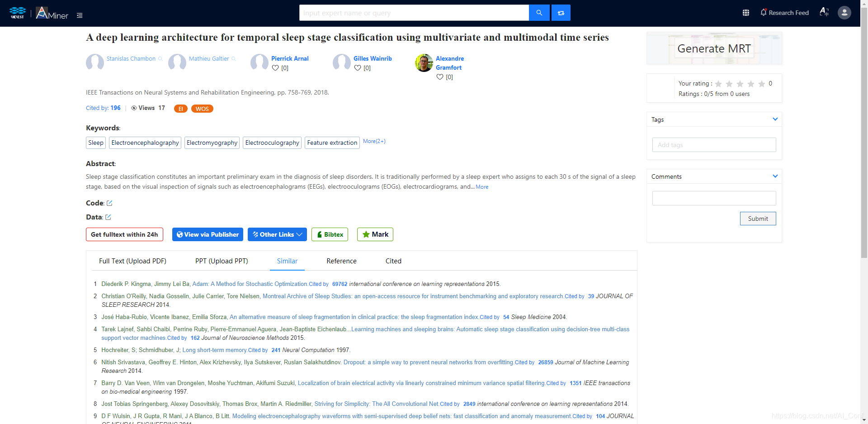The height and width of the screenshot is (424, 868).
Task: Click the Electromyography keyword tag
Action: [212, 143]
